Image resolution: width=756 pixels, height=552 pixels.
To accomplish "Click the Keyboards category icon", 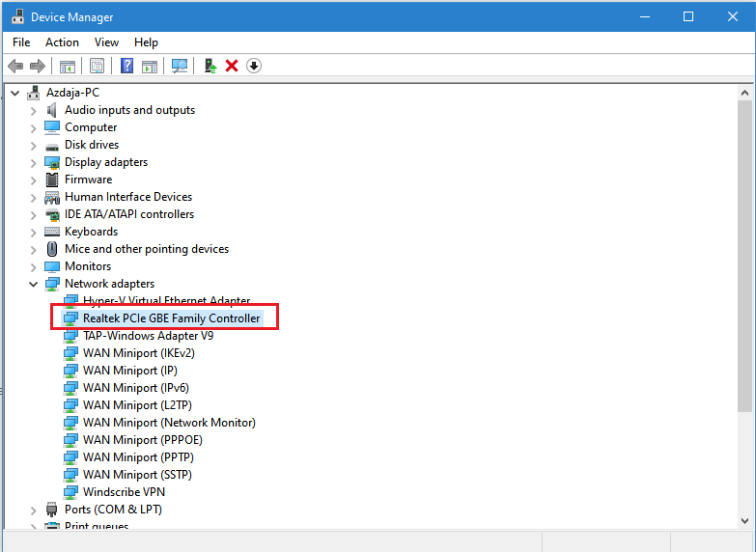I will click(51, 232).
